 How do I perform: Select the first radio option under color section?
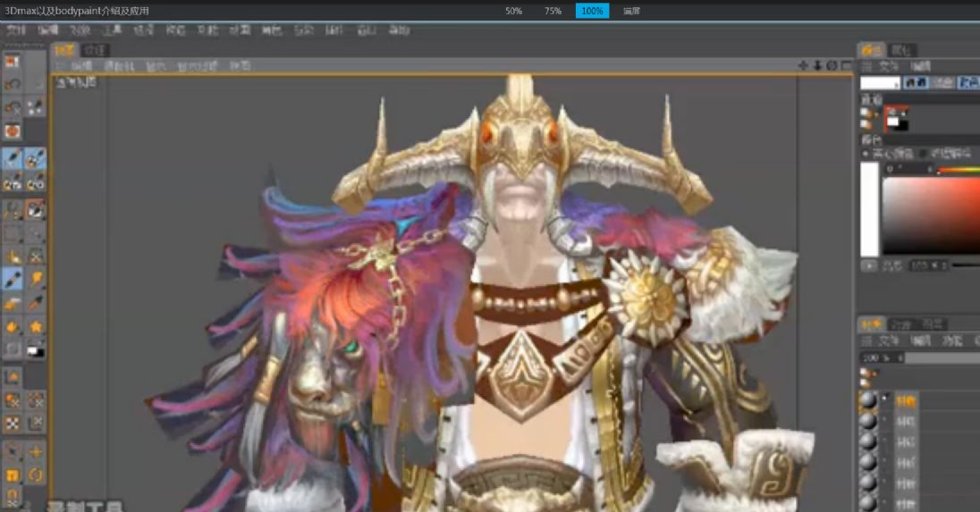pyautogui.click(x=866, y=154)
